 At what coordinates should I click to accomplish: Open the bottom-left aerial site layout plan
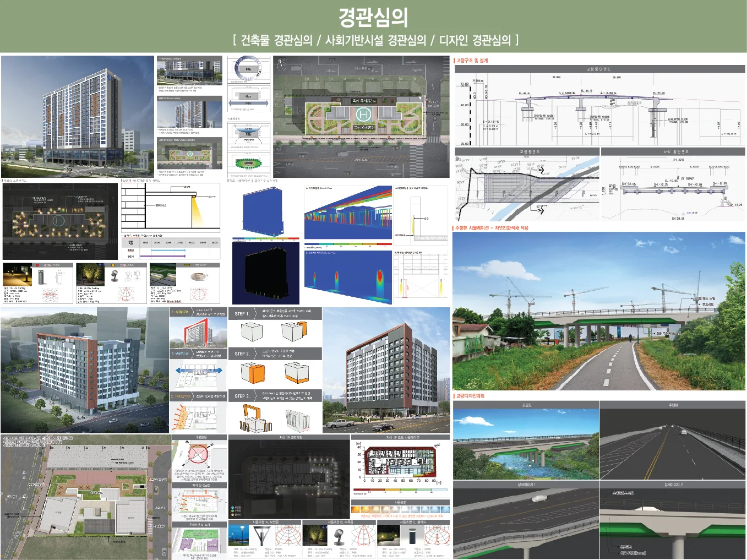[x=85, y=498]
